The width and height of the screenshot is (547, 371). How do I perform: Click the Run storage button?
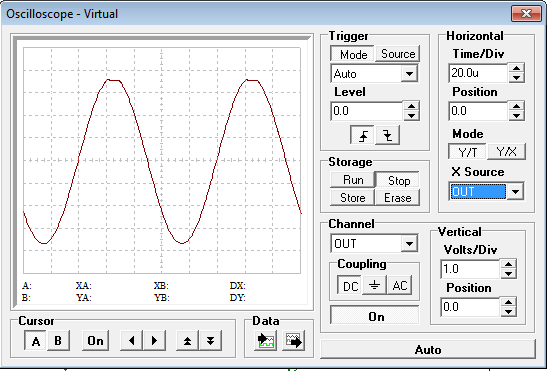(353, 180)
